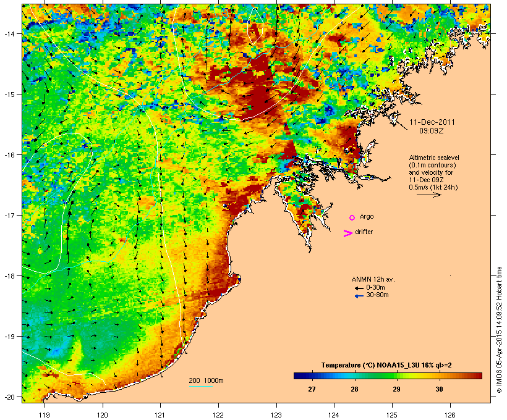Click latitude axis label -19
The width and height of the screenshot is (507, 420).
click(x=9, y=337)
